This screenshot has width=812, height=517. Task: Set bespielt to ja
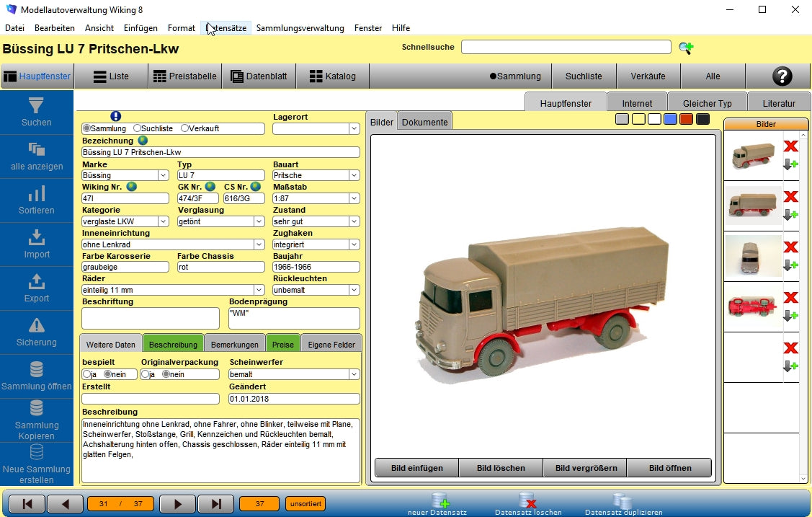click(87, 374)
